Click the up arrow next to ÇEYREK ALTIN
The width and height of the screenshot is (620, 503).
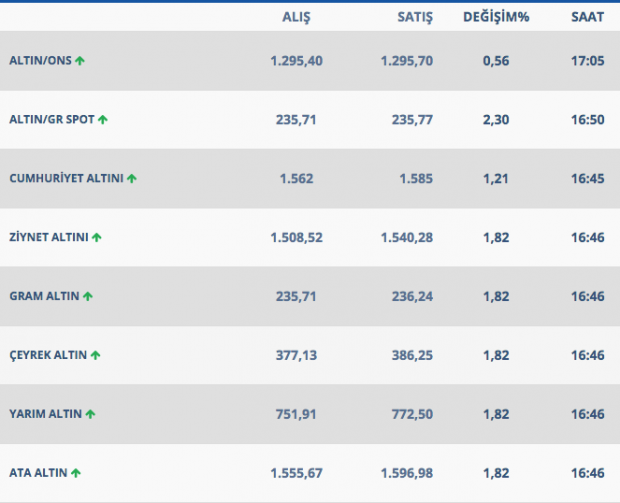(x=96, y=355)
